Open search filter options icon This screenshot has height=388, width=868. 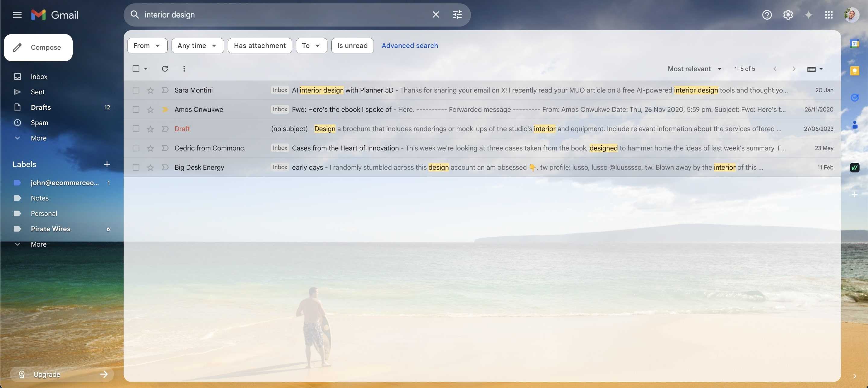tap(457, 14)
